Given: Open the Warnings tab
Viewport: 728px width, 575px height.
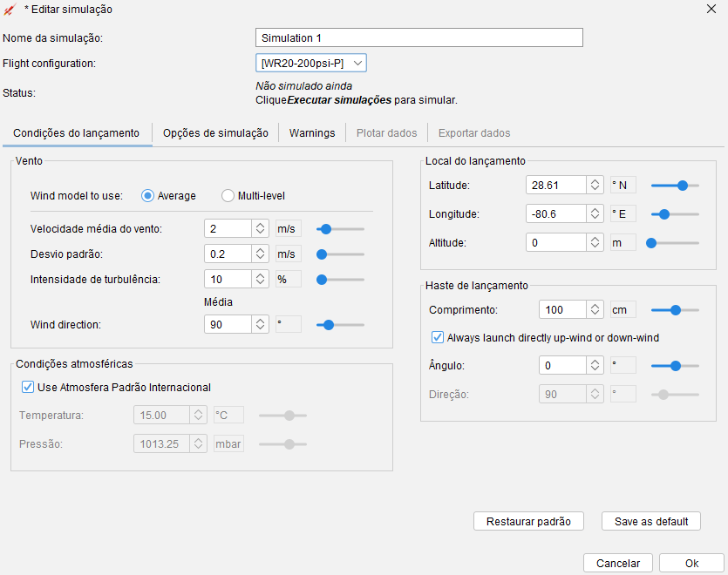Looking at the screenshot, I should [x=312, y=133].
